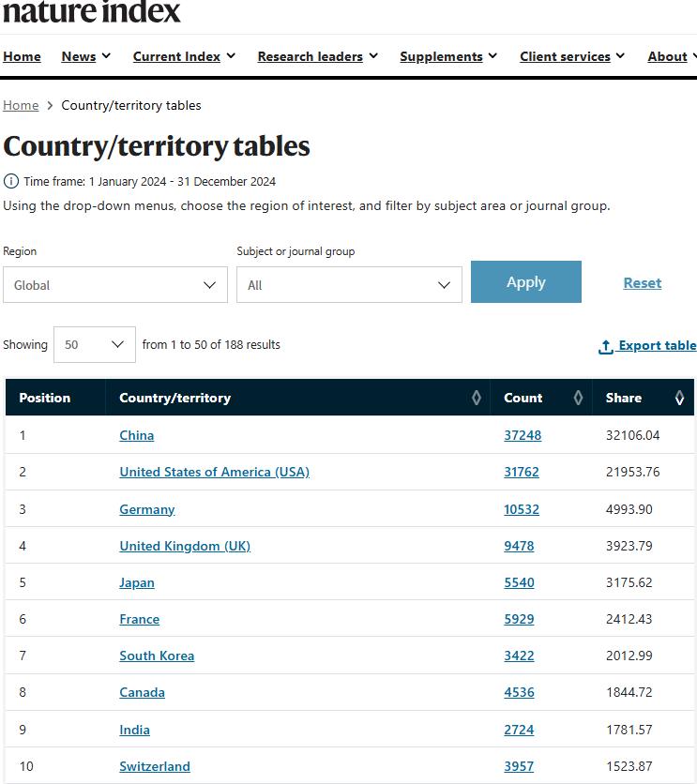This screenshot has width=697, height=784.
Task: Sort table by Count column arrows
Action: point(579,398)
